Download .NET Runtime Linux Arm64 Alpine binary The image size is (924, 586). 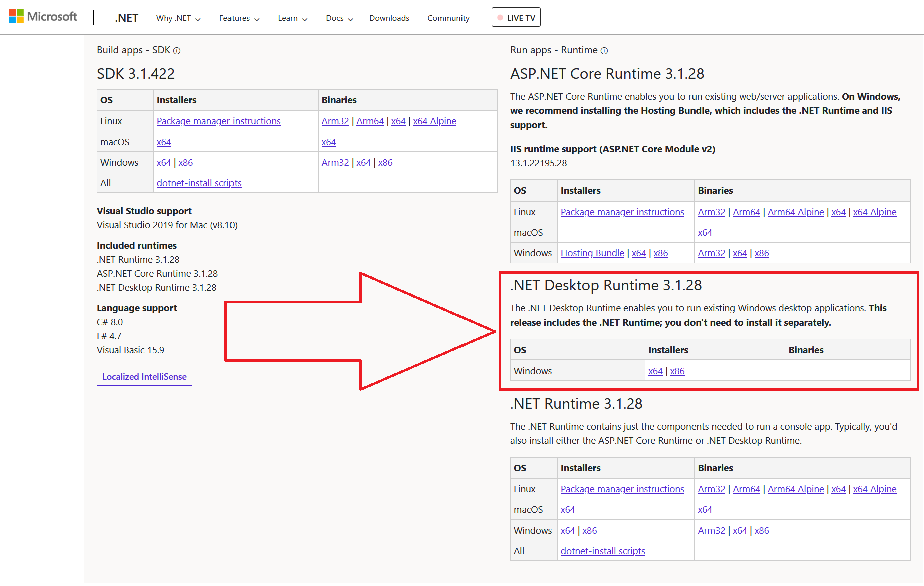[x=796, y=489]
